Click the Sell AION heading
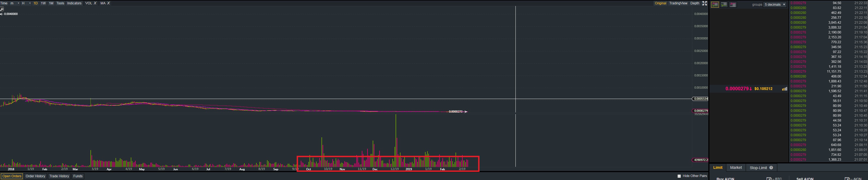 pos(805,179)
